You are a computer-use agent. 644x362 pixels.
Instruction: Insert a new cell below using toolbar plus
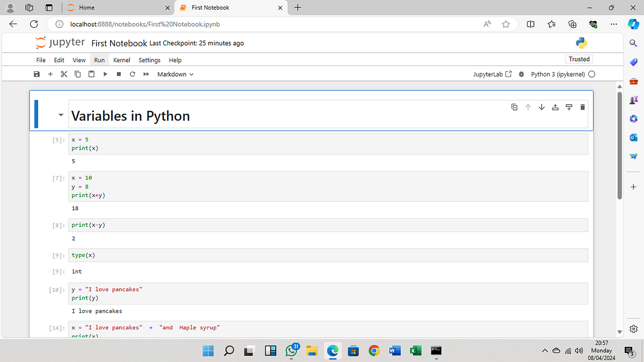click(x=50, y=74)
